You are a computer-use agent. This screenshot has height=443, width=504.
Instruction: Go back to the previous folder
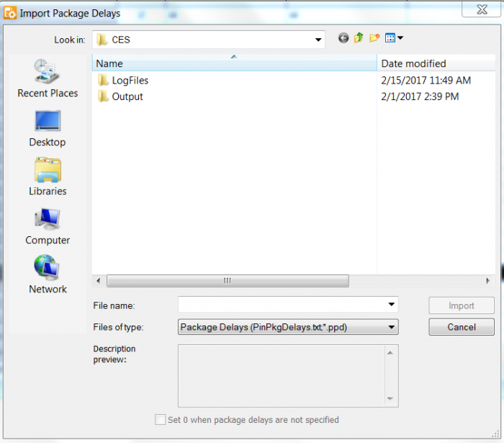(343, 38)
